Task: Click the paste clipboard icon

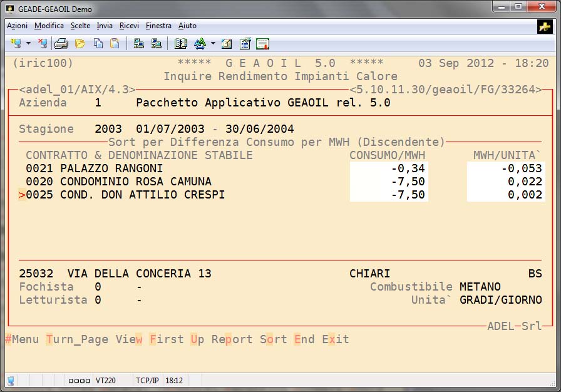Action: (x=115, y=44)
